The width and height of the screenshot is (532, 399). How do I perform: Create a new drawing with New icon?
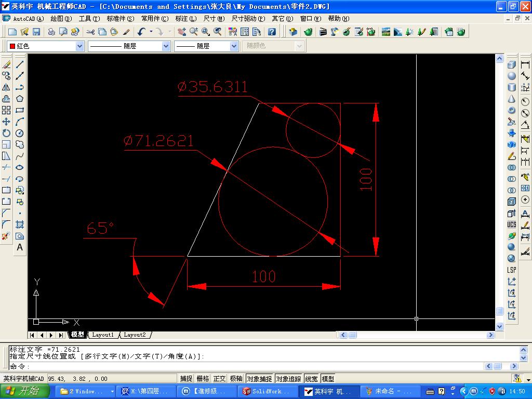coord(12,32)
